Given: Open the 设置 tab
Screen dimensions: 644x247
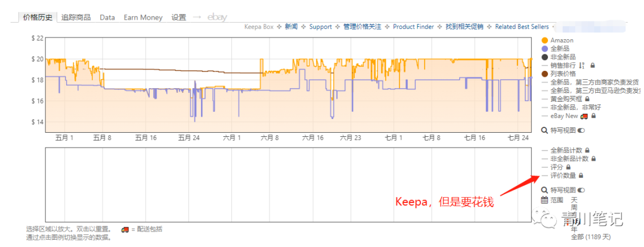Looking at the screenshot, I should tap(179, 17).
